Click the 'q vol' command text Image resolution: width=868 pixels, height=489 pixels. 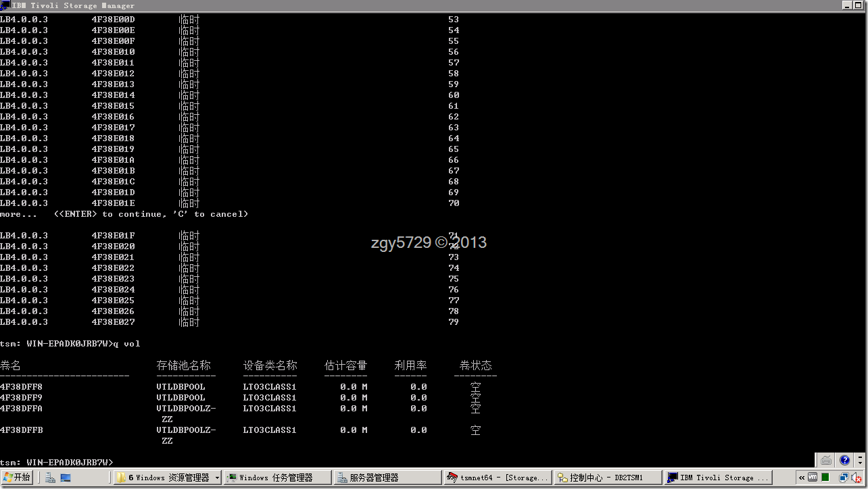coord(126,344)
